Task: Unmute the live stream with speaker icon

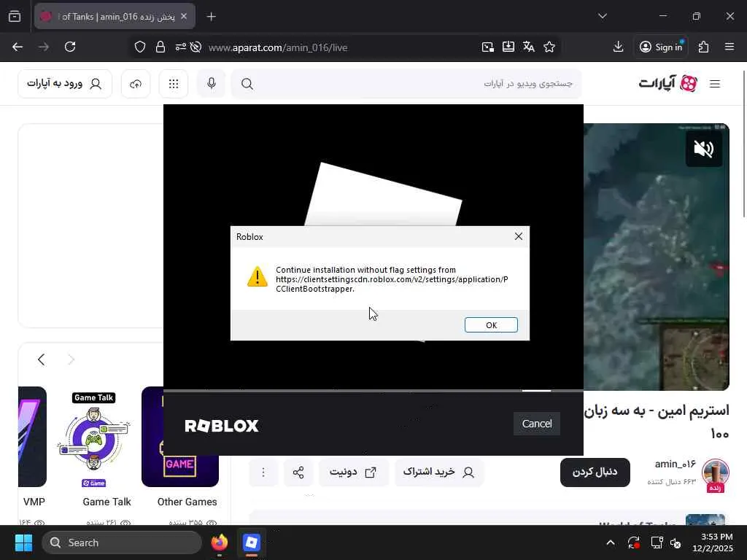Action: point(704,149)
